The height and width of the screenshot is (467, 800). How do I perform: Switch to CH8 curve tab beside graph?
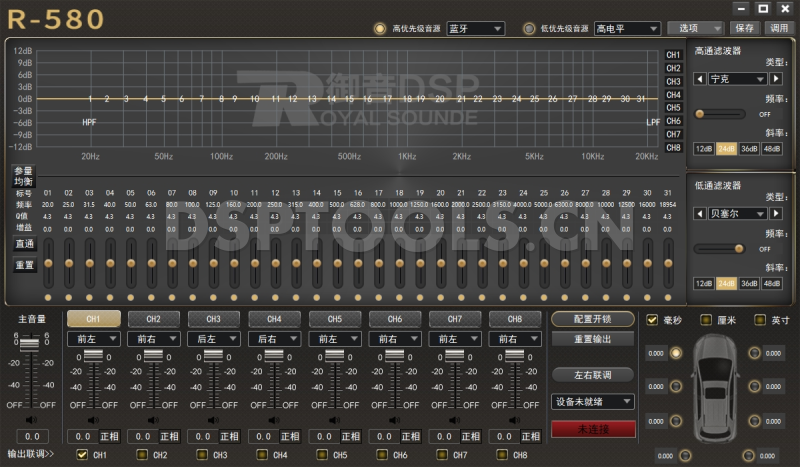tap(673, 148)
